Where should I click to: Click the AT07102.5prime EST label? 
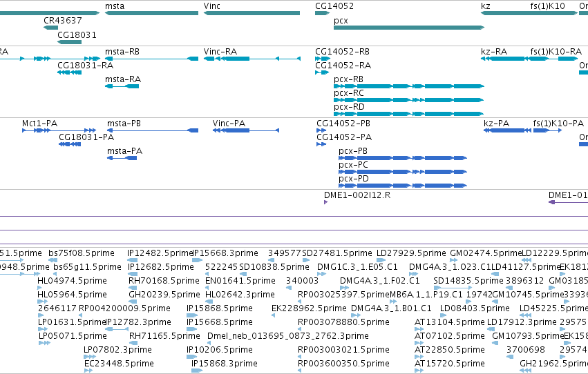[x=450, y=337]
